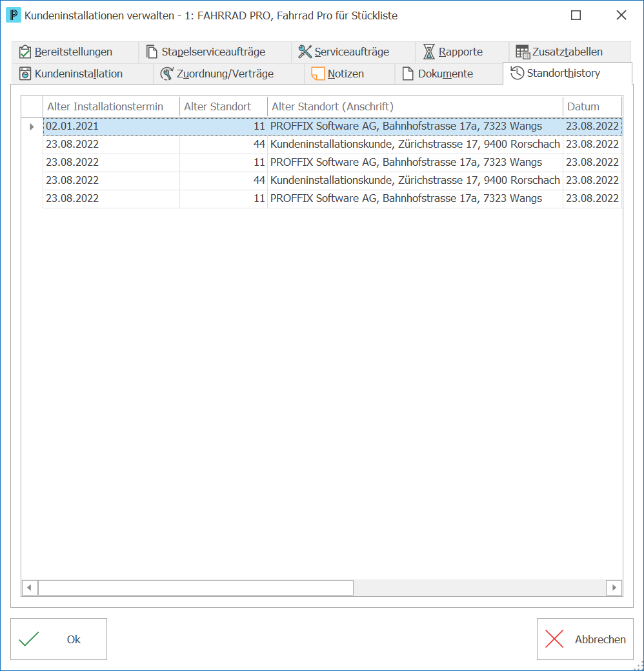Click the Zuordnung/Verträge wrench icon
Screen dimensions: 644x671
[167, 74]
